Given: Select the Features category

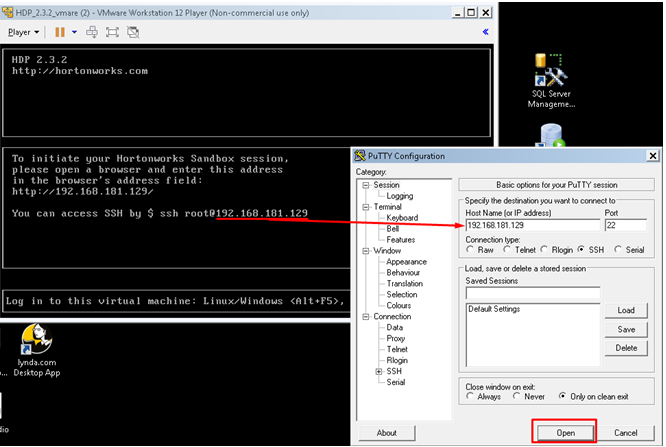Looking at the screenshot, I should click(401, 240).
